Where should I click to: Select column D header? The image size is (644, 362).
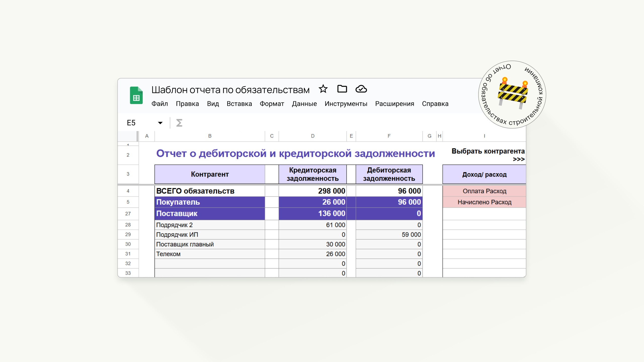click(x=312, y=136)
